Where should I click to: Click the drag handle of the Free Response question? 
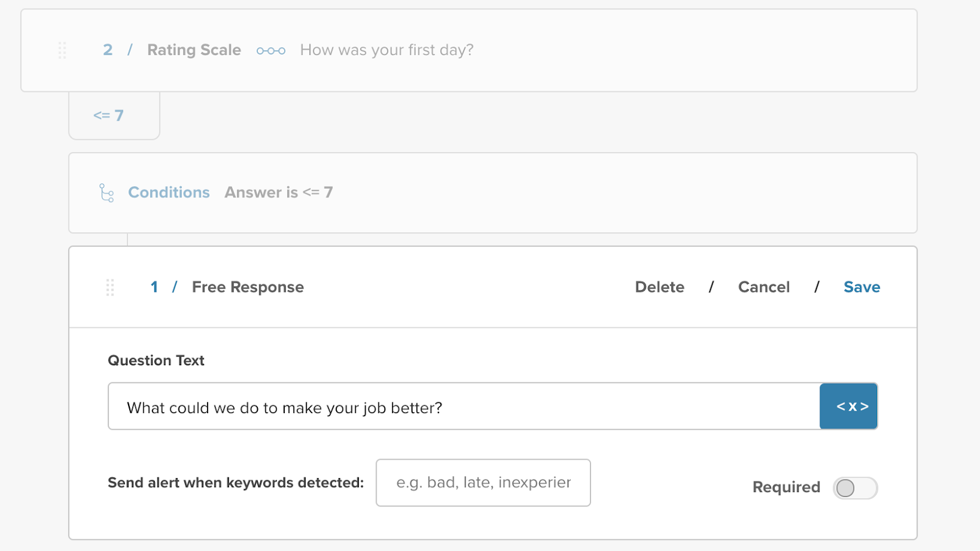110,287
